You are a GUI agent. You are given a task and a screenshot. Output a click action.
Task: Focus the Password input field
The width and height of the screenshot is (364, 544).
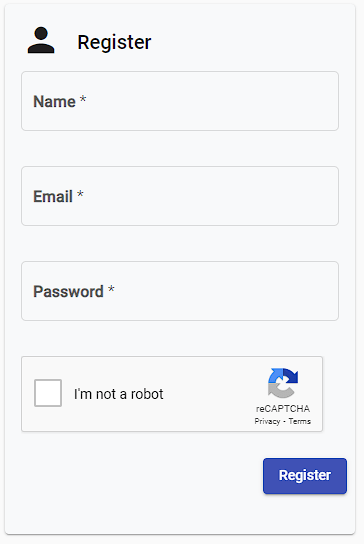(x=180, y=291)
